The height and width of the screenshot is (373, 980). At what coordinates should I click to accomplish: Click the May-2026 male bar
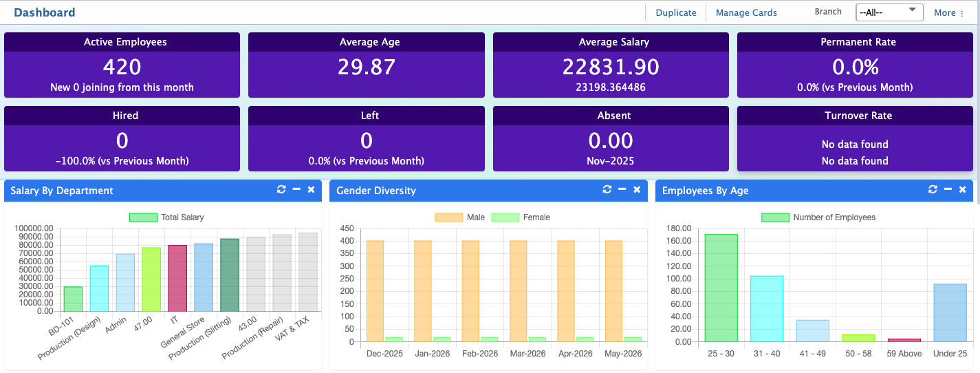pyautogui.click(x=613, y=291)
